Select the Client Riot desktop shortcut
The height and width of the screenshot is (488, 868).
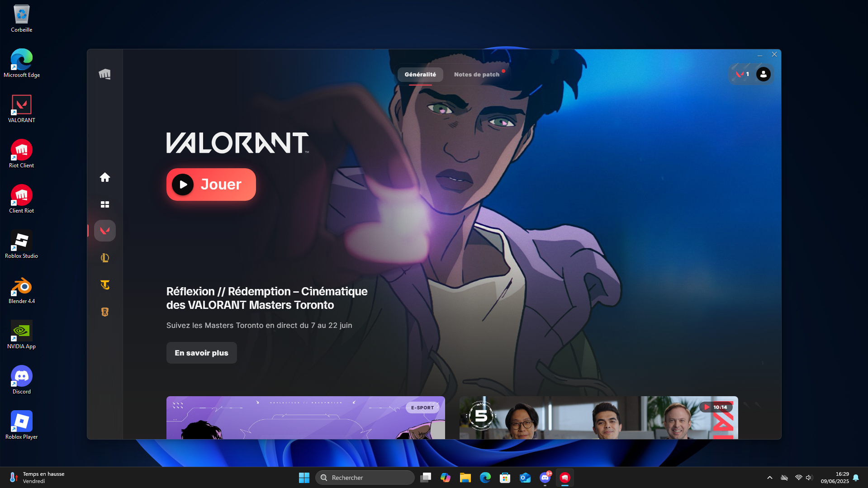22,199
